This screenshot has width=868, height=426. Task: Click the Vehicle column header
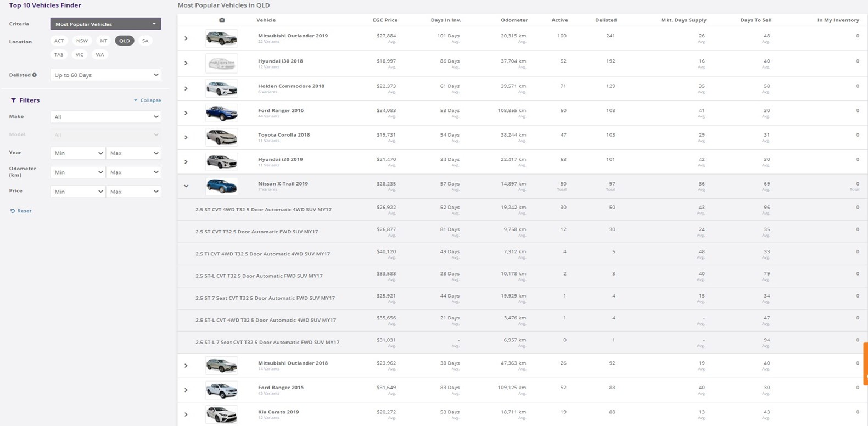click(266, 20)
